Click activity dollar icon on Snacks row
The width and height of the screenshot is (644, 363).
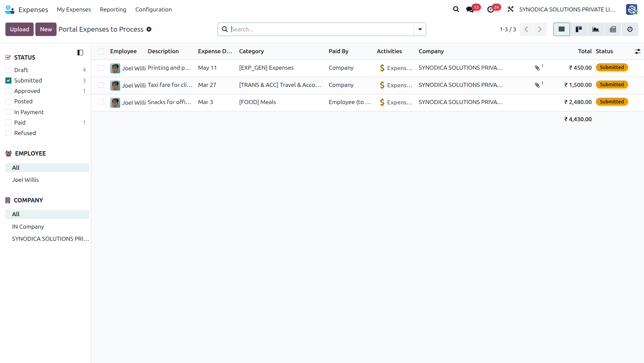pos(382,102)
